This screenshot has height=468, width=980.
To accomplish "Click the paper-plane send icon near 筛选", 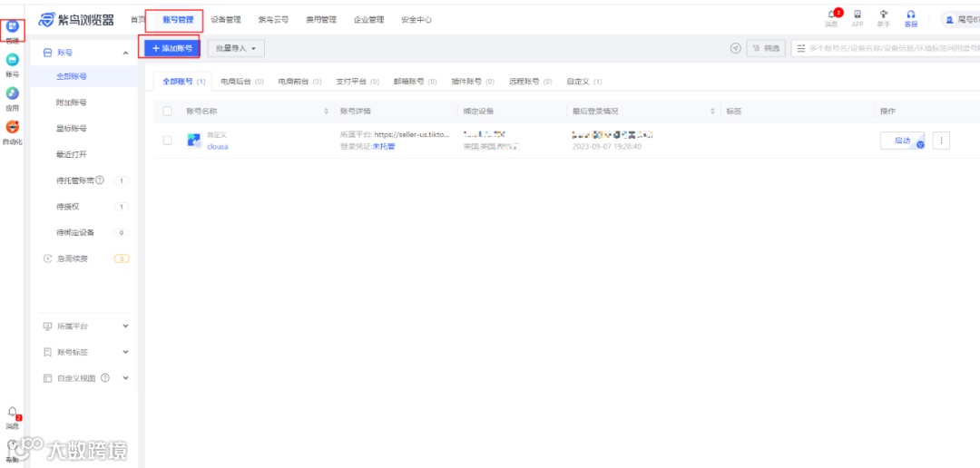I will tap(736, 48).
